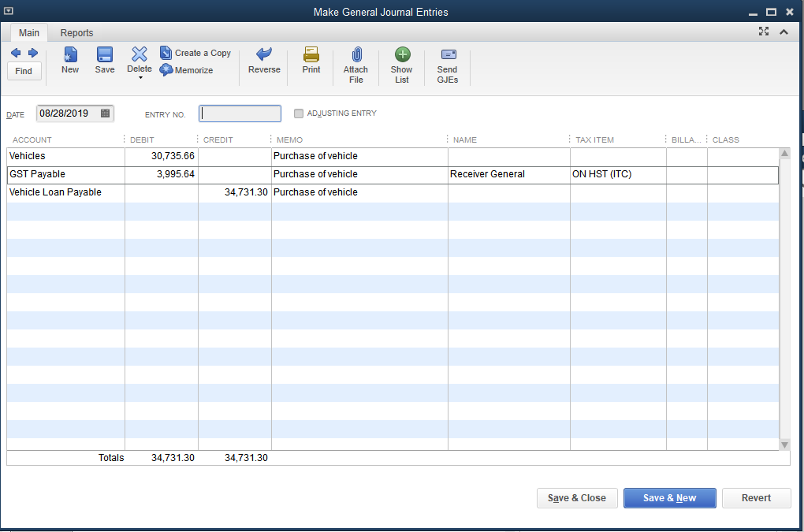Click the Send GJEs icon
The height and width of the screenshot is (532, 804).
[x=447, y=61]
